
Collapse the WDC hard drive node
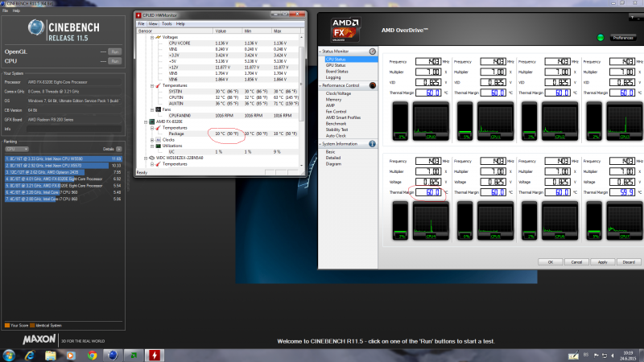(146, 158)
